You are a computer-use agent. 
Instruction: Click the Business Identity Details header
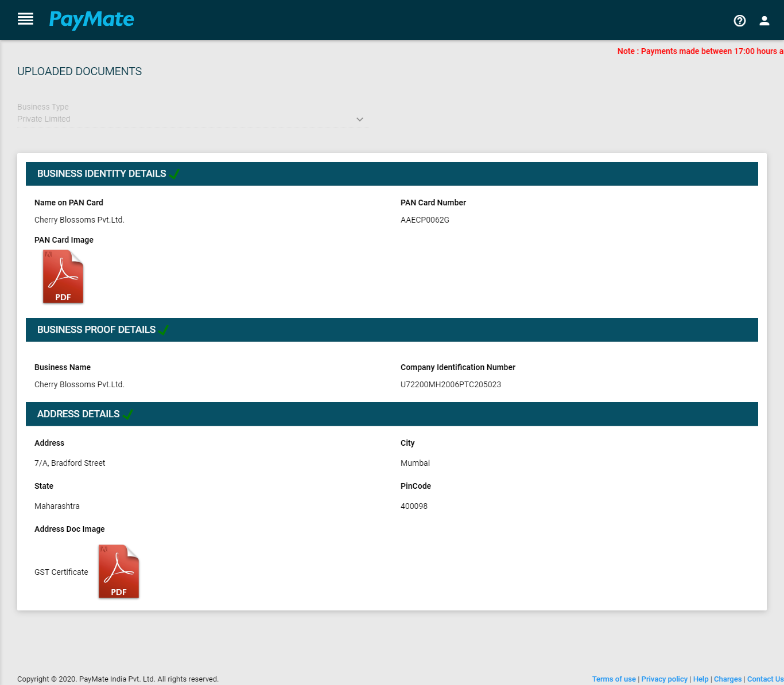tap(392, 174)
